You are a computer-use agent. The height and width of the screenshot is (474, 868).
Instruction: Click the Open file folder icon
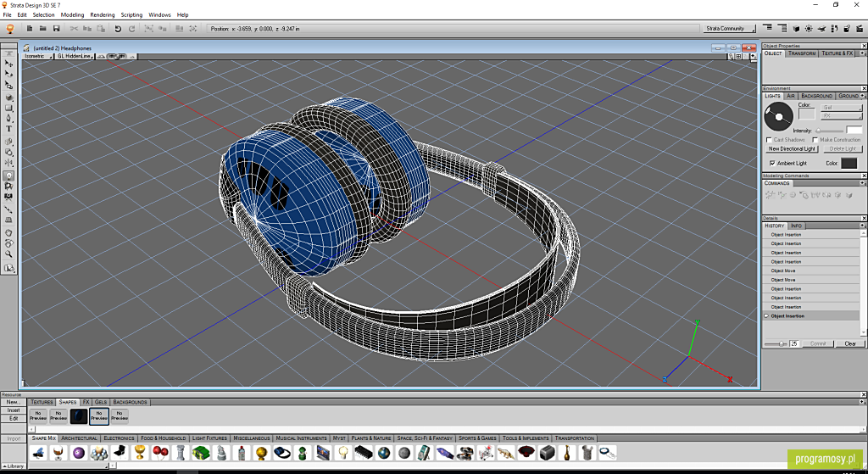(x=42, y=28)
